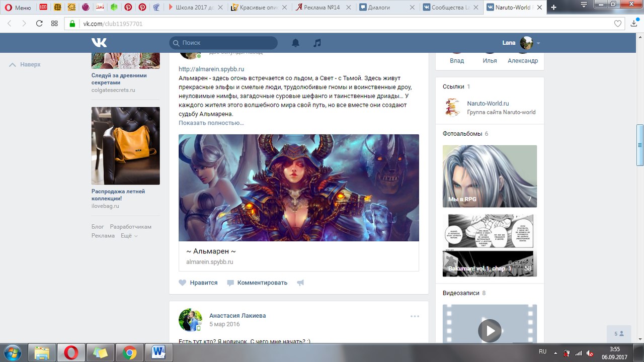Open the notifications bell icon
This screenshot has height=362, width=644.
tap(296, 43)
